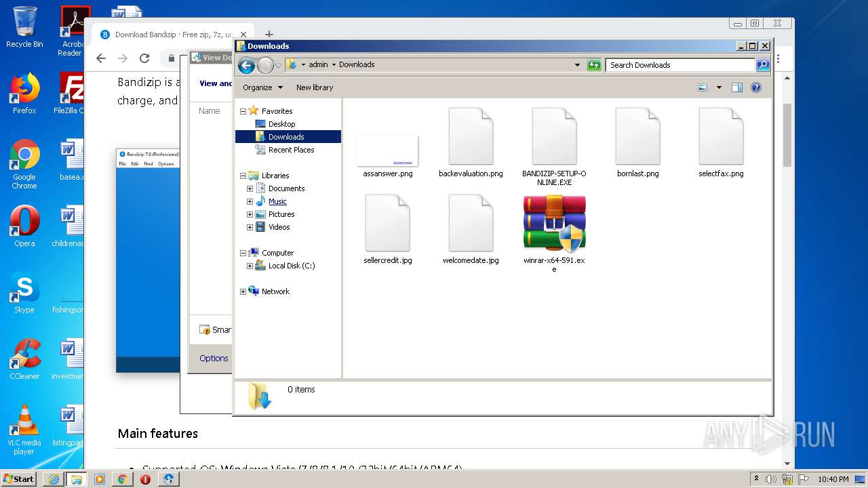Open CCleaner desktop shortcut
Image resolution: width=868 pixels, height=488 pixels.
point(24,359)
